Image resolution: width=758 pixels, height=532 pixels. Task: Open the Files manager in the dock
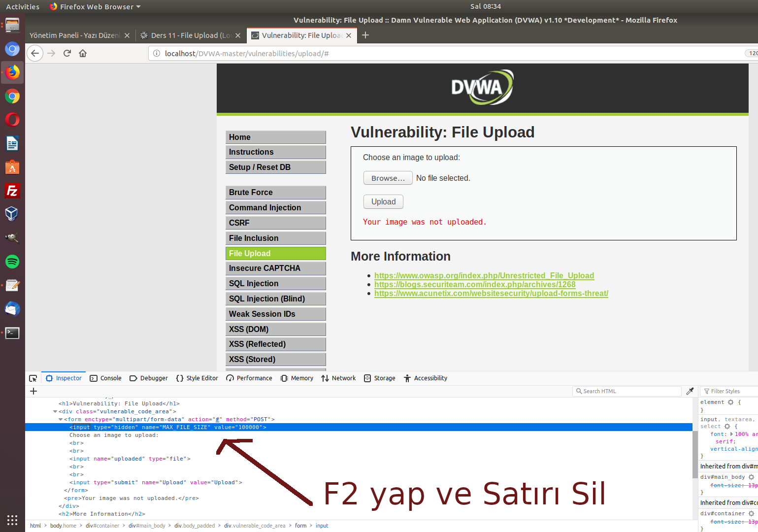[x=12, y=25]
